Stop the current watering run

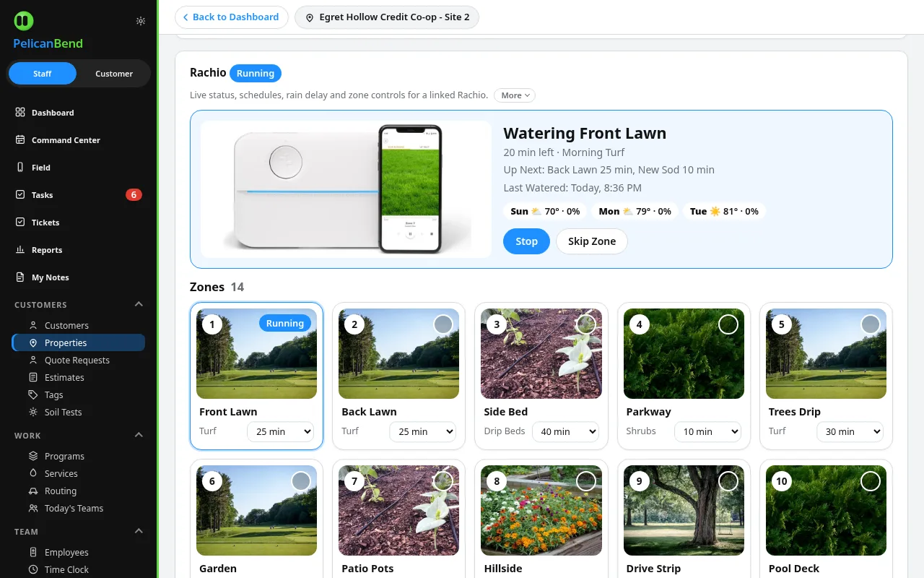(x=526, y=241)
